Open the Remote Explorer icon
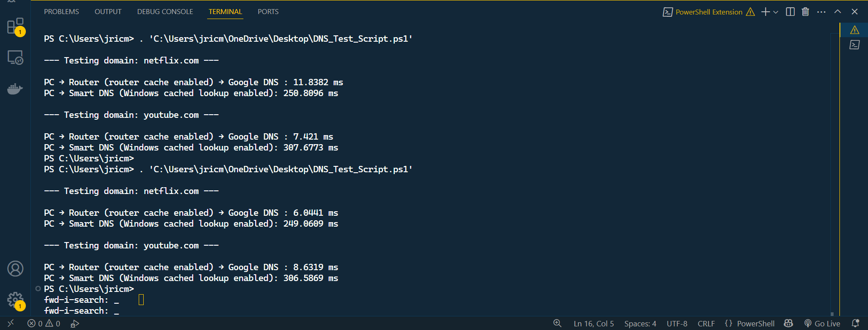This screenshot has width=868, height=330. [15, 58]
